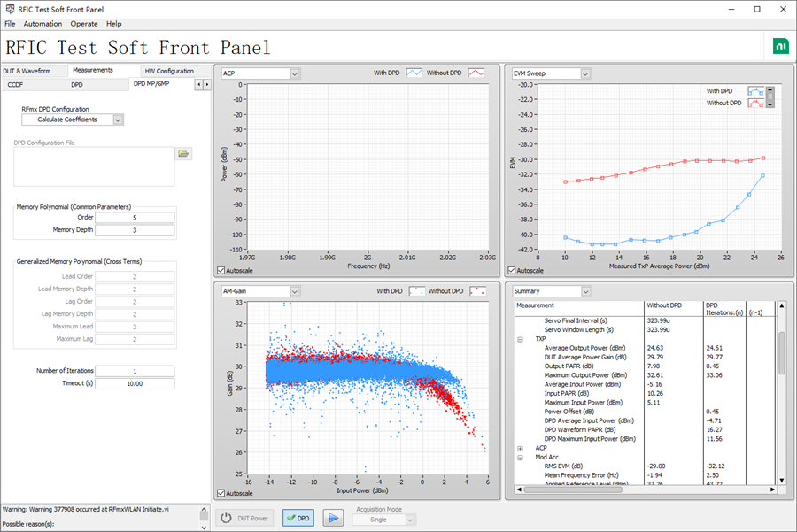
Task: Select RMS EVM (dB) row
Action: 645,466
